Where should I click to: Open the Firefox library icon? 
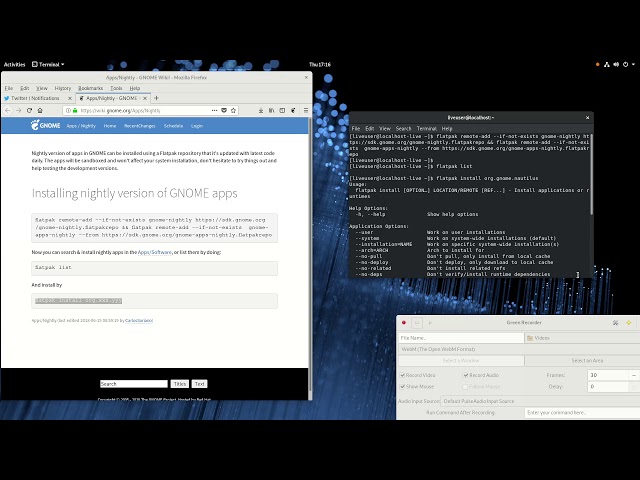pyautogui.click(x=271, y=110)
